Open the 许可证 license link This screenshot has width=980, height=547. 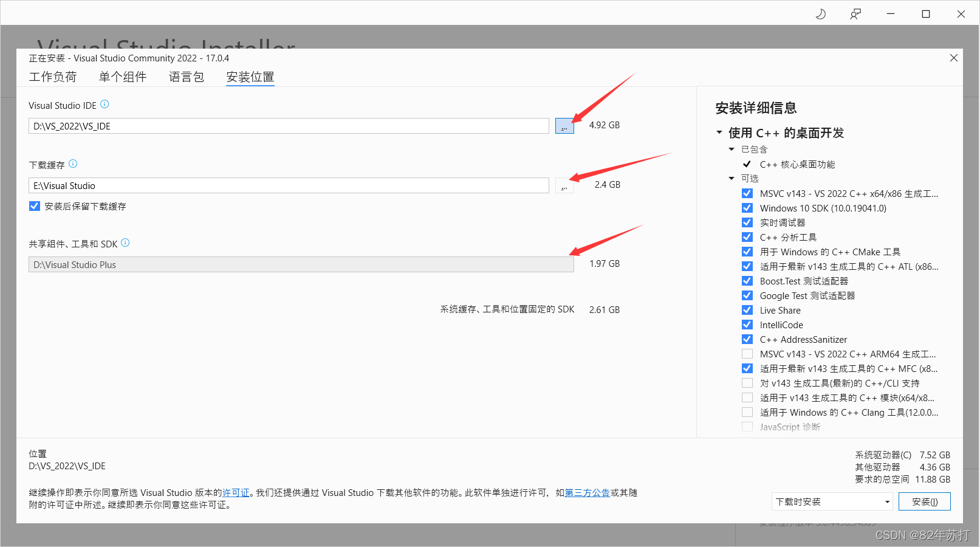click(236, 493)
